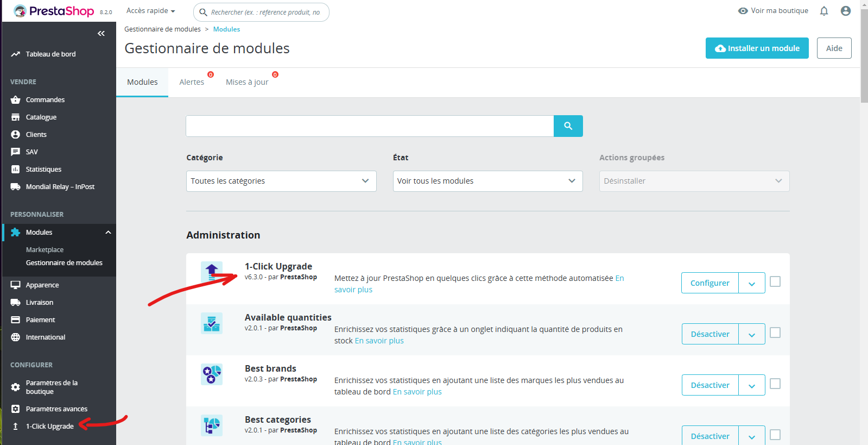Screen dimensions: 868x445
Task: Click Gestionnaire de modules breadcrumb
Action: (162, 29)
